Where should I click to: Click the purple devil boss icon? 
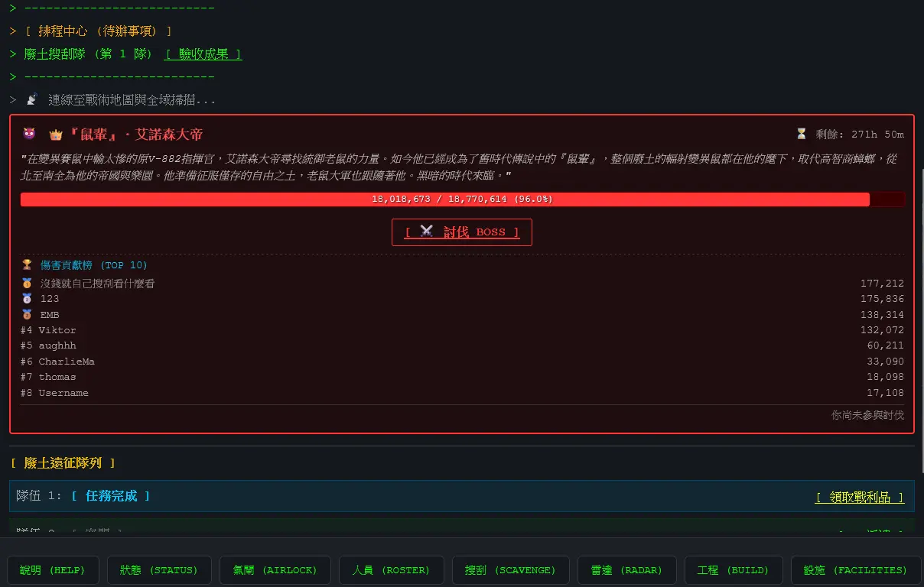click(x=29, y=134)
